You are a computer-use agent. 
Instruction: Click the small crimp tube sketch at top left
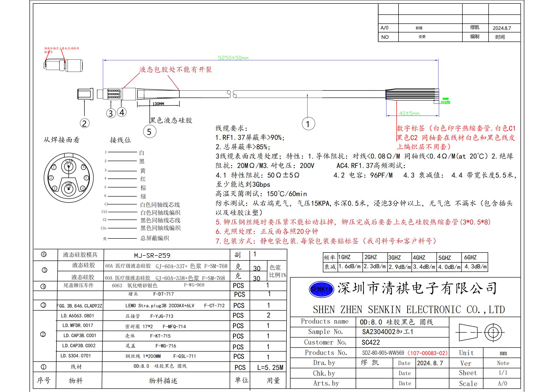click(63, 65)
